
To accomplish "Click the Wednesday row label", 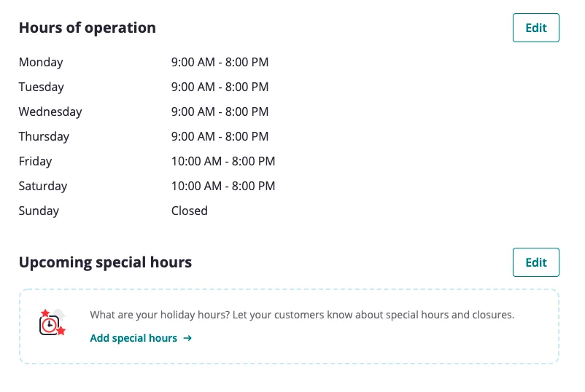I will click(x=50, y=111).
